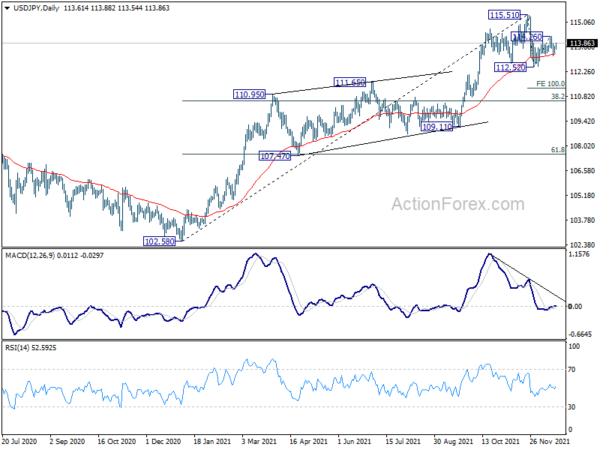Select the 115.510 price label
Viewport: 600px width, 450px height.
[x=504, y=15]
